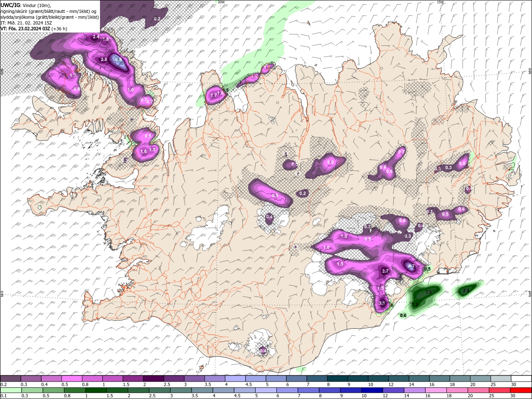
Task: Click the 30 label in the upper legend row
Action: point(514,385)
